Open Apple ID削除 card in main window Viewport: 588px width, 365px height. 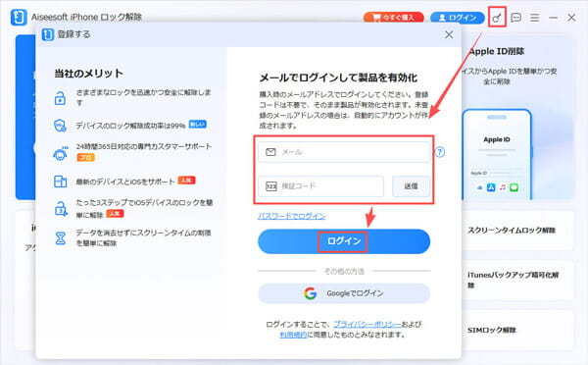click(x=517, y=117)
